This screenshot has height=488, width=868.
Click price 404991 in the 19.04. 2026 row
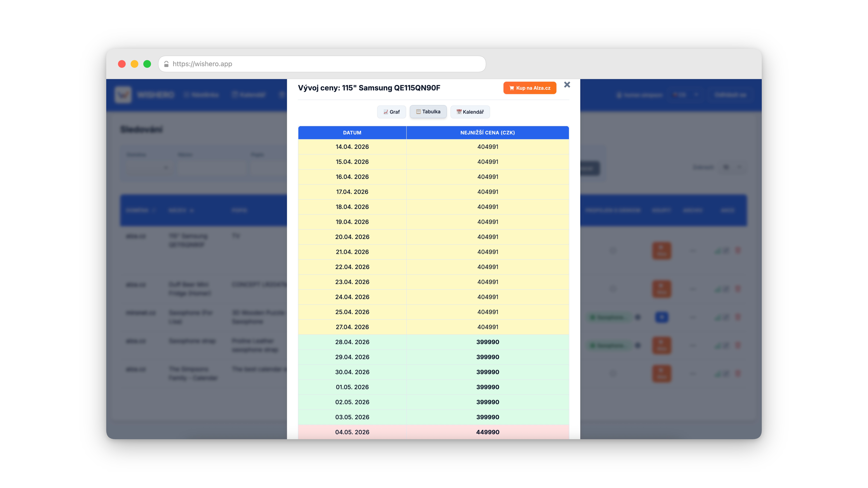pyautogui.click(x=488, y=222)
